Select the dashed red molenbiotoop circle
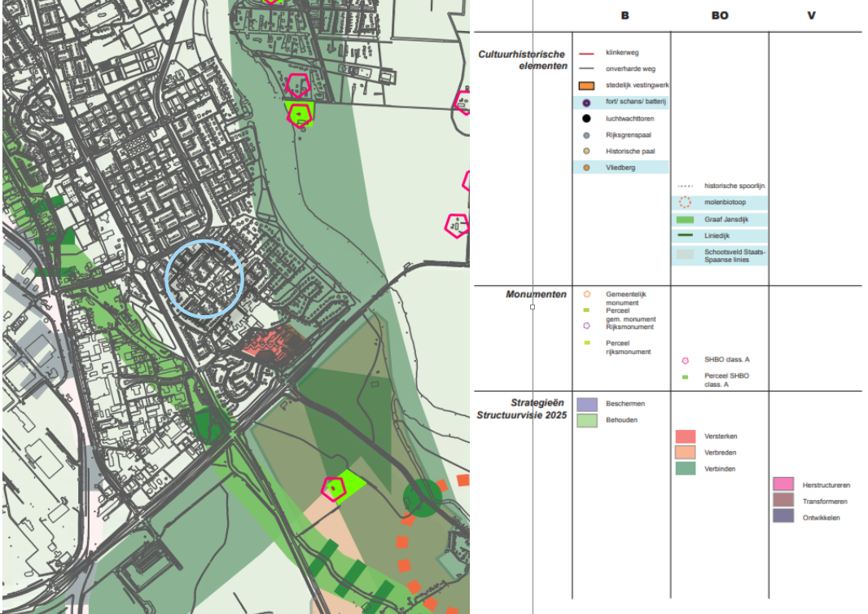Screen dimensions: 868x614 click(x=686, y=203)
